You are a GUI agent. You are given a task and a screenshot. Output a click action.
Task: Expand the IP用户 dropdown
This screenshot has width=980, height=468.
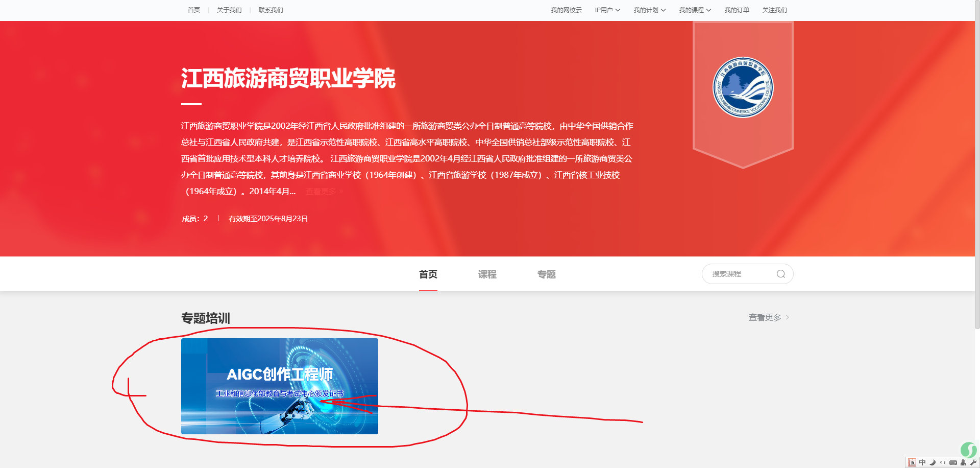(607, 10)
